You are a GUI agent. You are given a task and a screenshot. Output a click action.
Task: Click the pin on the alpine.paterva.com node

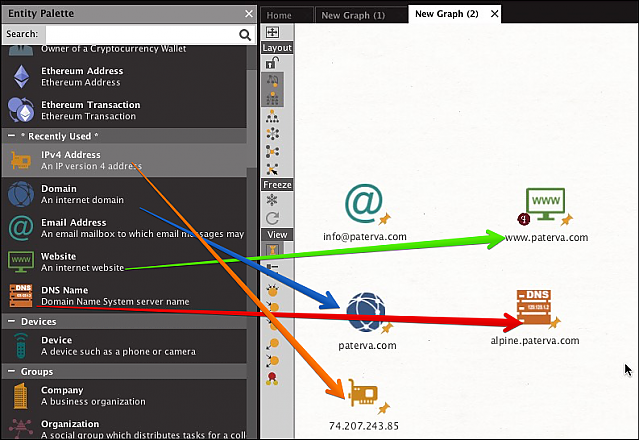[554, 323]
